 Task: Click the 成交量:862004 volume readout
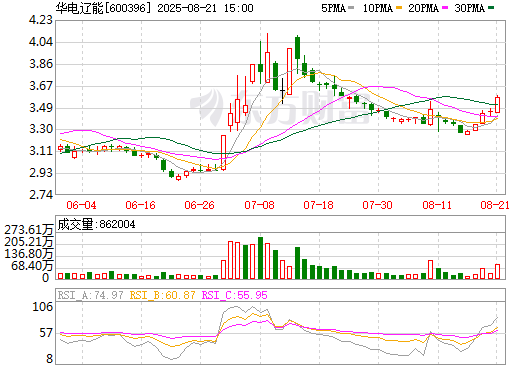96,224
